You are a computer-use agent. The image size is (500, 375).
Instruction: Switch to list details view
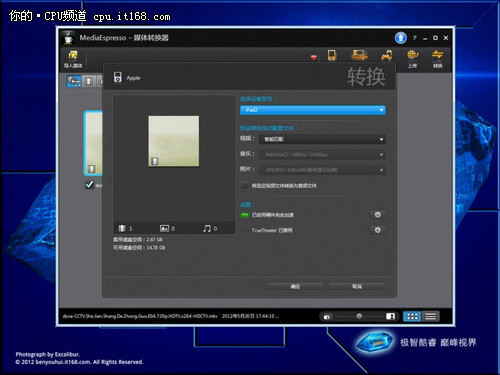(x=430, y=316)
